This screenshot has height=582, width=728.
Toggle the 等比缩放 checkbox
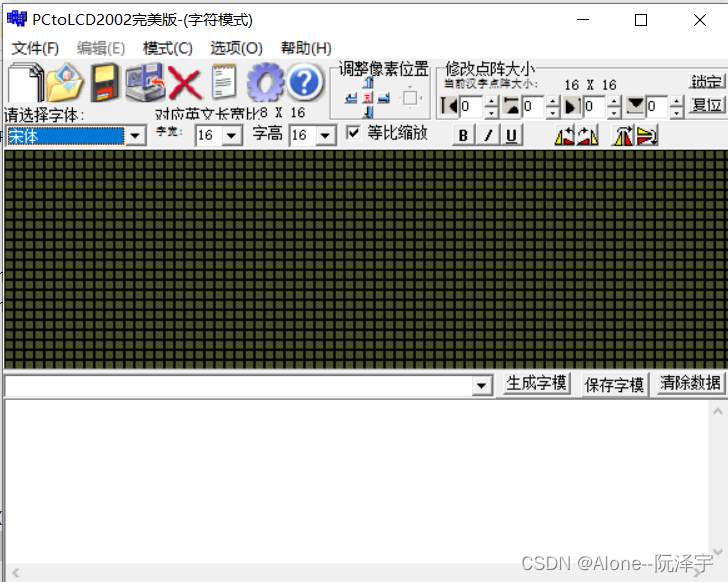point(353,133)
